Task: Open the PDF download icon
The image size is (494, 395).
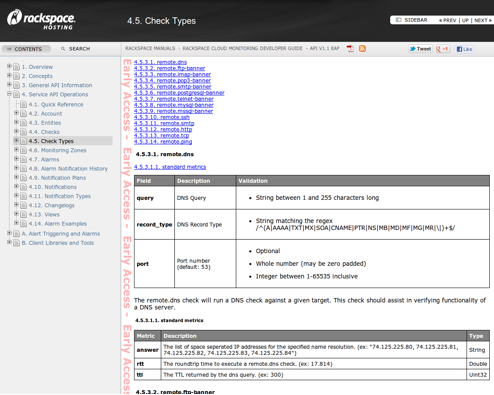Action: point(350,49)
